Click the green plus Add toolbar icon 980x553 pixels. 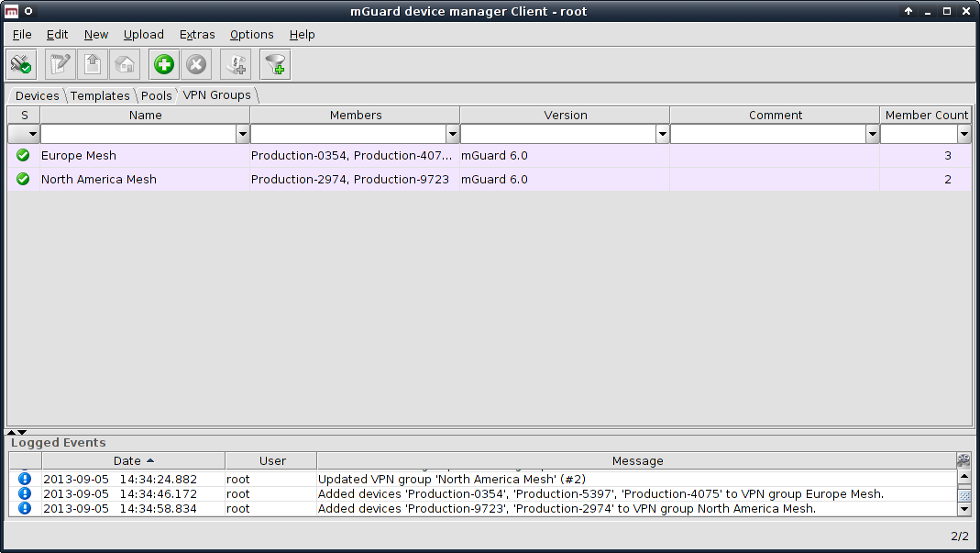(164, 64)
